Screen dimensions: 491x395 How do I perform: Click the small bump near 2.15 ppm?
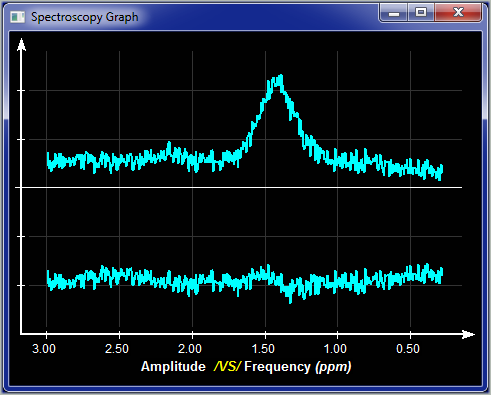click(x=169, y=147)
